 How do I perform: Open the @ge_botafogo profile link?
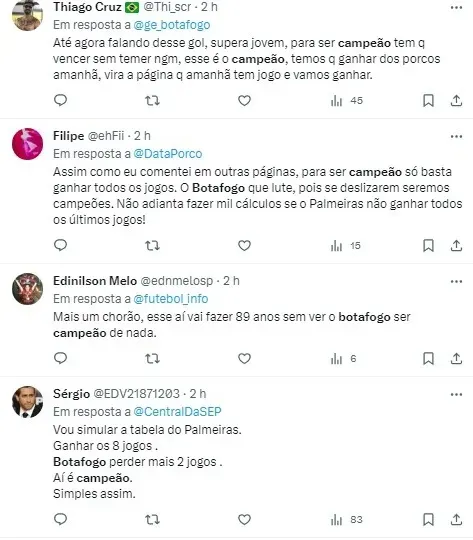(x=172, y=25)
